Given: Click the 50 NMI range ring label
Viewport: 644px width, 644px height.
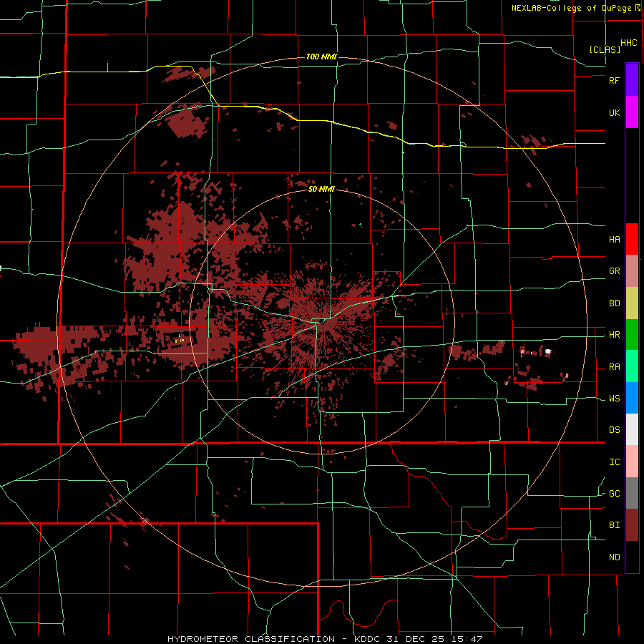Looking at the screenshot, I should pyautogui.click(x=321, y=189).
